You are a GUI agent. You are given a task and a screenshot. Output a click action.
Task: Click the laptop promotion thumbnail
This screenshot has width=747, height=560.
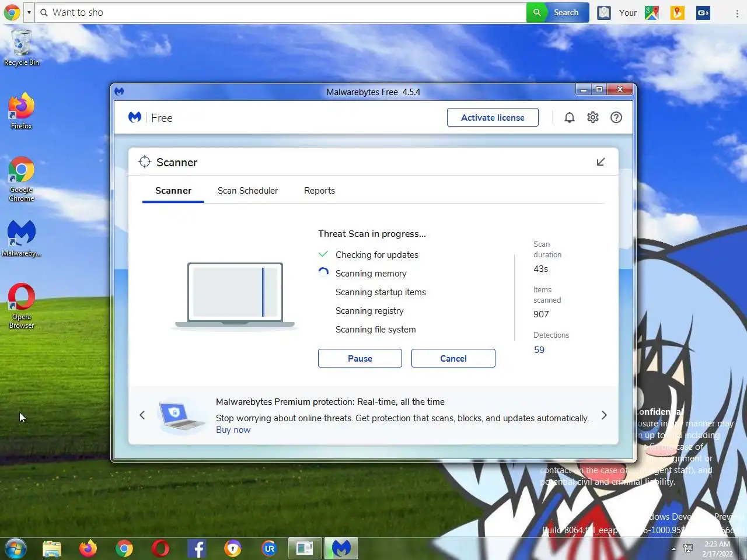181,415
